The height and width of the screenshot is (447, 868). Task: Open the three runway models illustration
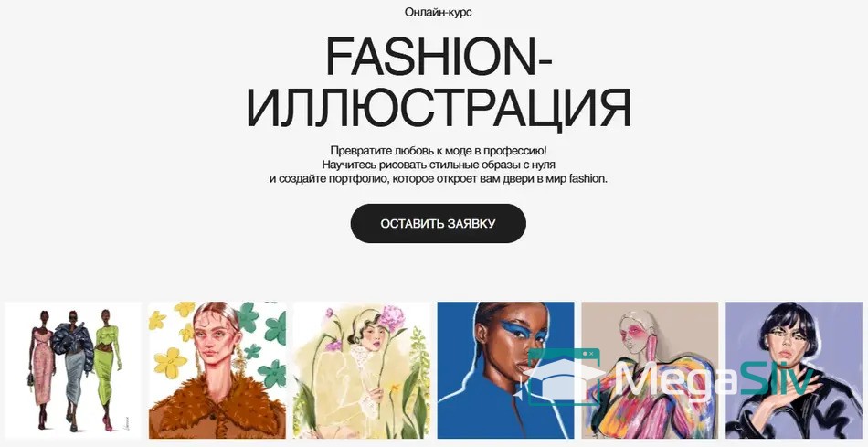pyautogui.click(x=74, y=370)
